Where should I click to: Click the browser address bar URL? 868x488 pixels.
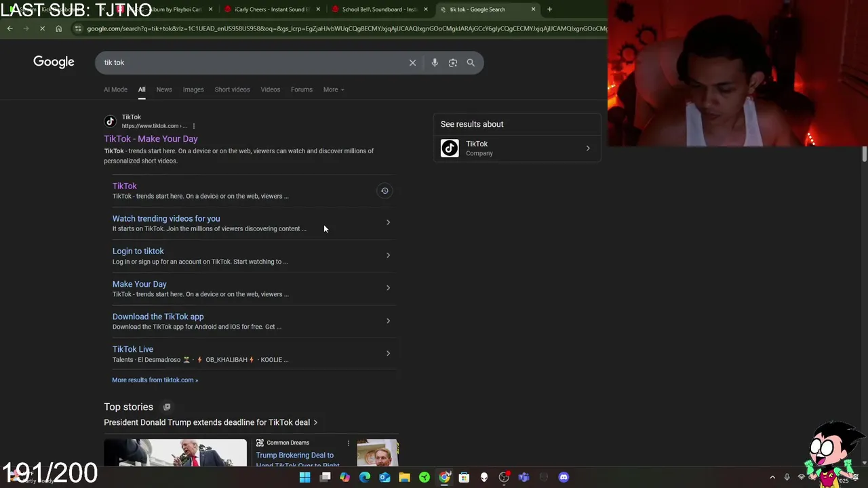[x=346, y=28]
